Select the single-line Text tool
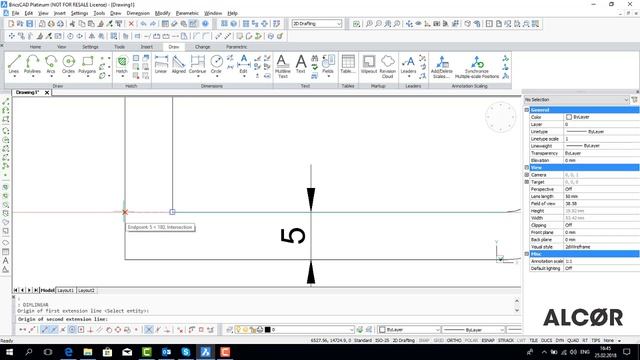Screen dimensions: 640x360 pyautogui.click(x=300, y=64)
